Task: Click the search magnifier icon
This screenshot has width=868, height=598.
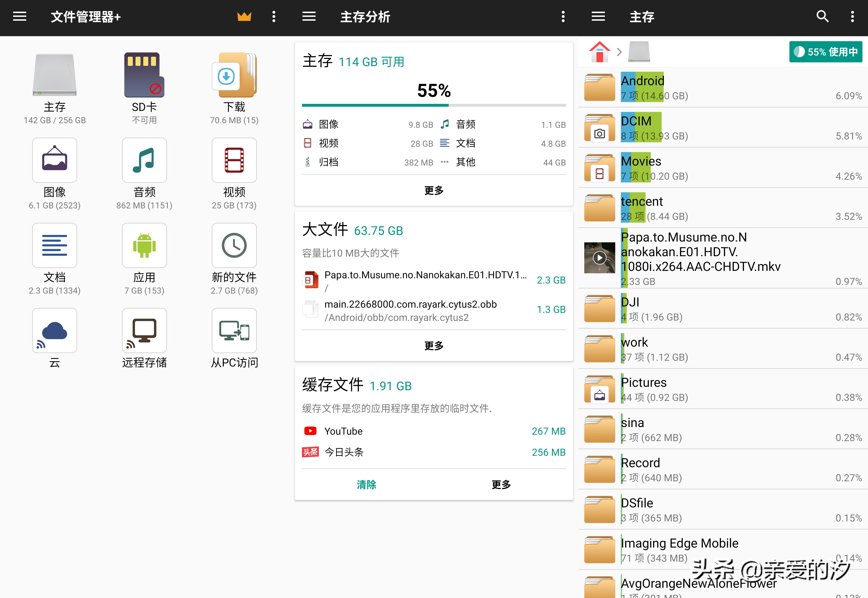Action: [822, 17]
